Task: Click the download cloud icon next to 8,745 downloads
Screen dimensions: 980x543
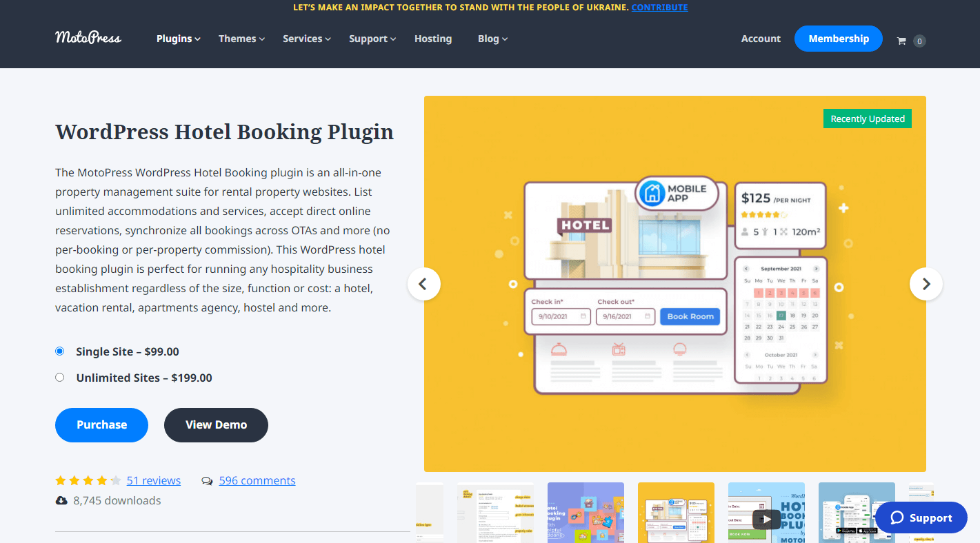Action: point(61,500)
